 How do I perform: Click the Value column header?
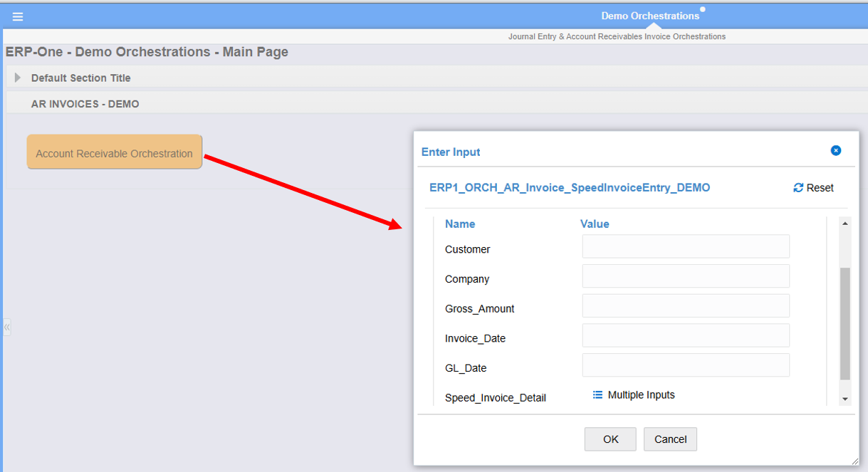coord(595,224)
